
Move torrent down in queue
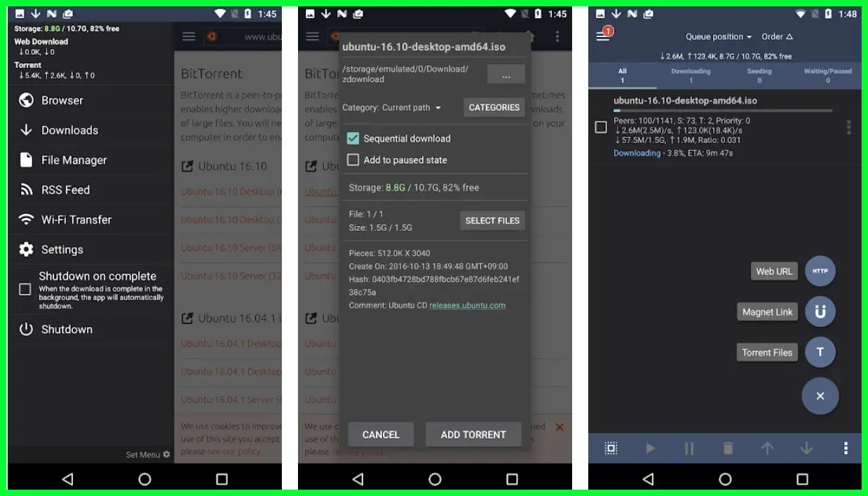click(806, 448)
